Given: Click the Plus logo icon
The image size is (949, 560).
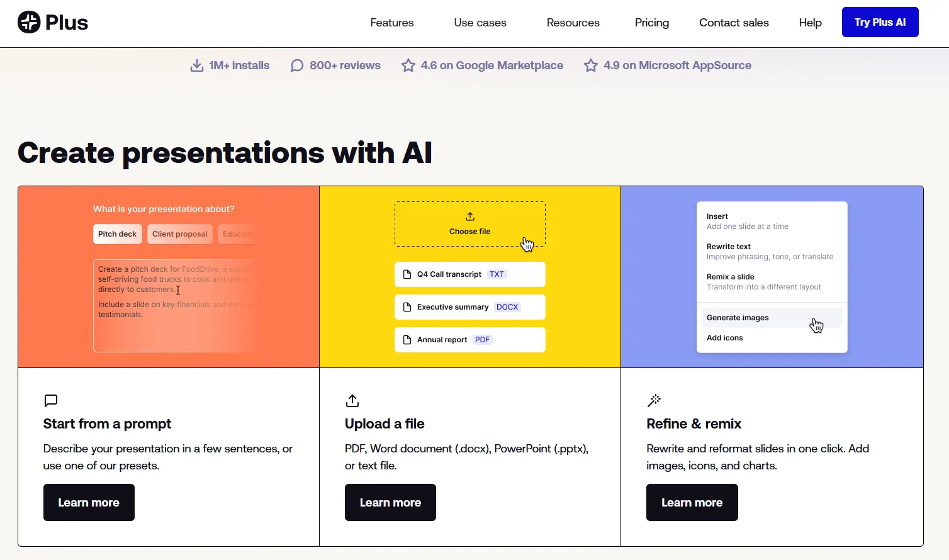Looking at the screenshot, I should (x=29, y=23).
